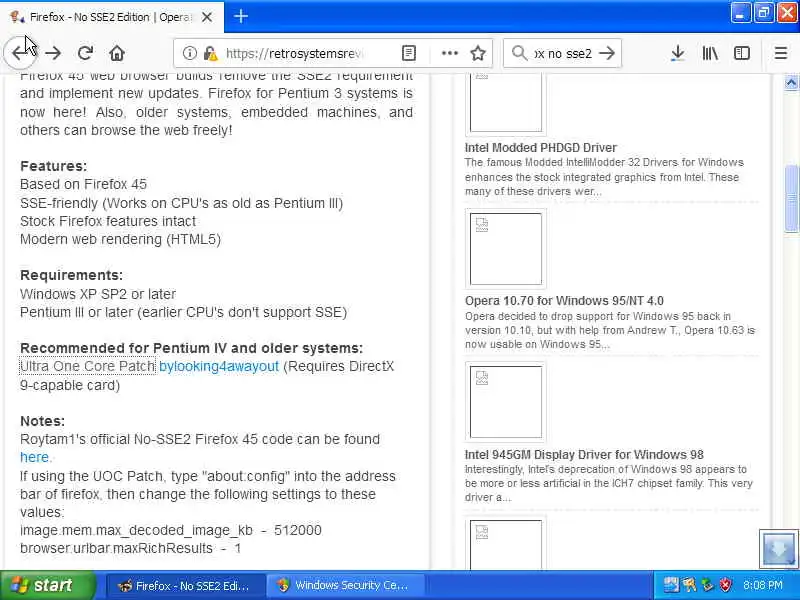Follow the 'here' link in Notes
The width and height of the screenshot is (800, 600).
pyautogui.click(x=35, y=457)
